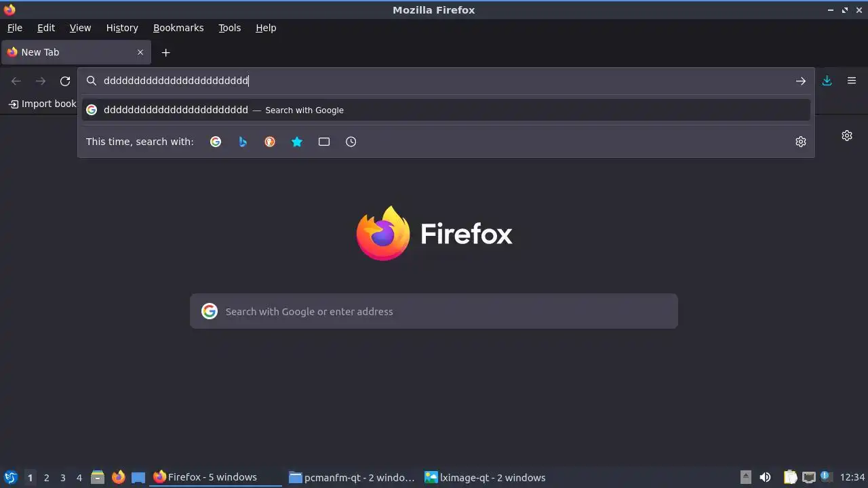Select the Search with Google suggestion row
Viewport: 868px width, 488px height.
[x=446, y=110]
